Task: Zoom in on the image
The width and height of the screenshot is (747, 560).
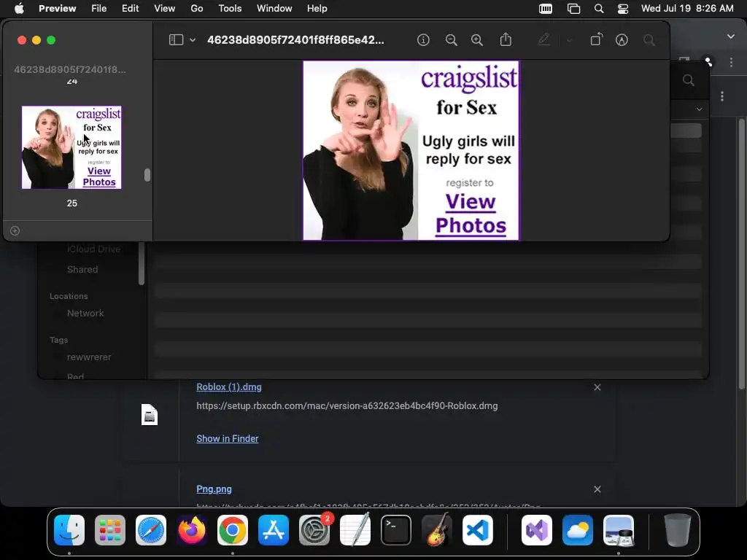Action: (x=477, y=40)
